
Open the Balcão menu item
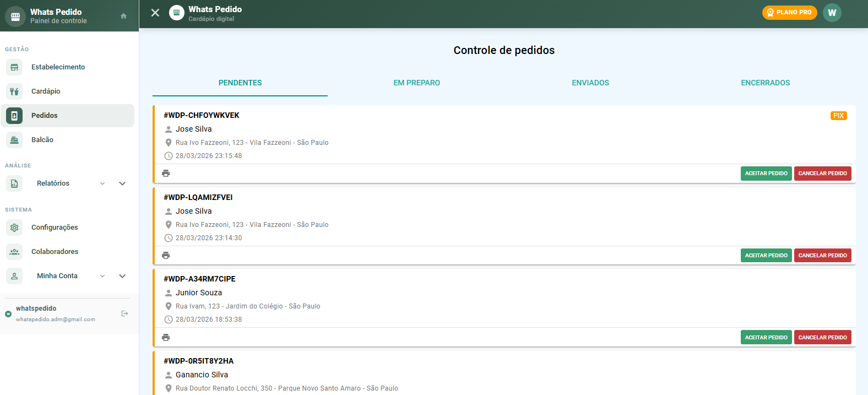point(67,140)
